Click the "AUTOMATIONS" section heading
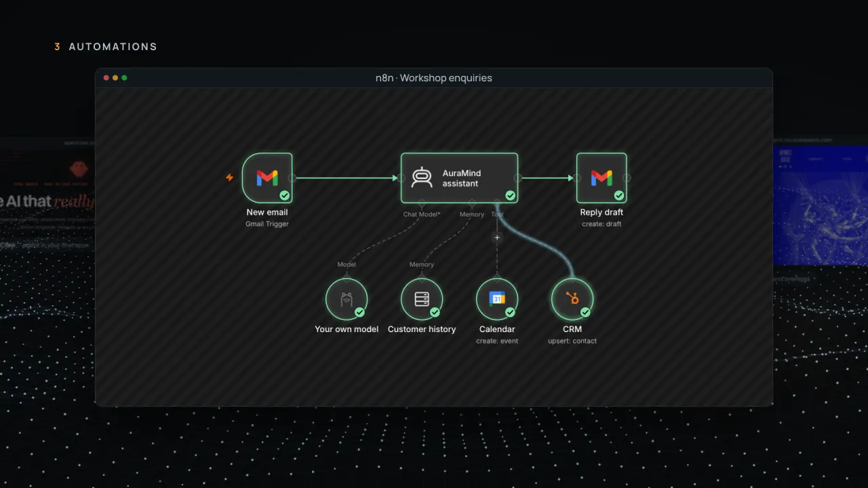The width and height of the screenshot is (868, 488). point(113,47)
